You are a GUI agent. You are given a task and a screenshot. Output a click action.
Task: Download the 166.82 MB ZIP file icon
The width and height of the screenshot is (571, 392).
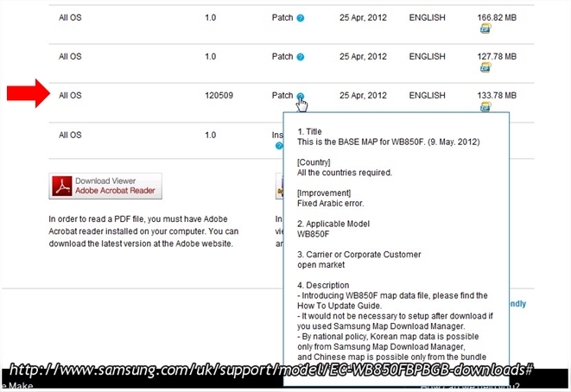(485, 28)
